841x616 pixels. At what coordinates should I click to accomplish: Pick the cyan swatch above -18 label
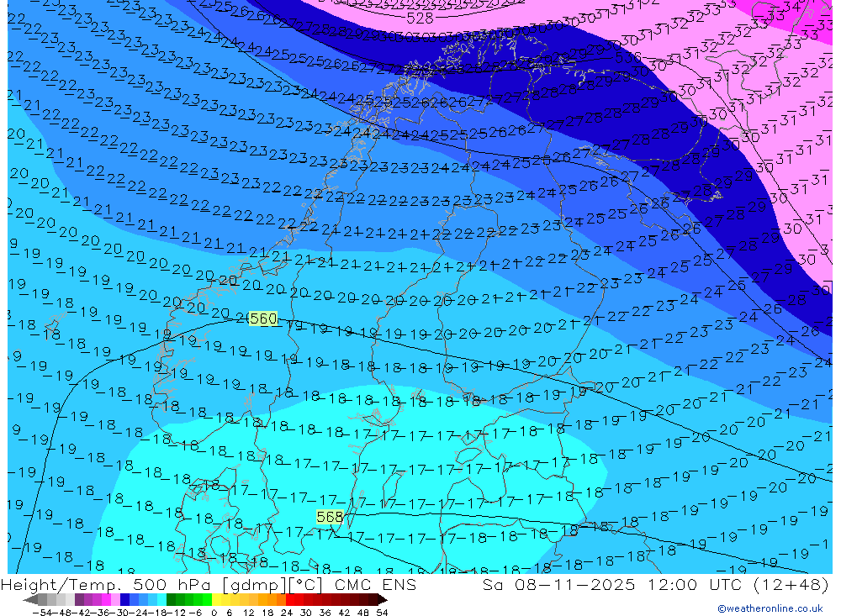[x=161, y=600]
